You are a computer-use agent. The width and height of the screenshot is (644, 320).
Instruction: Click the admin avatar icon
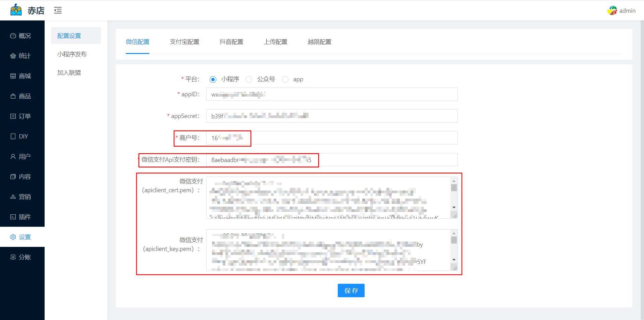click(x=612, y=10)
